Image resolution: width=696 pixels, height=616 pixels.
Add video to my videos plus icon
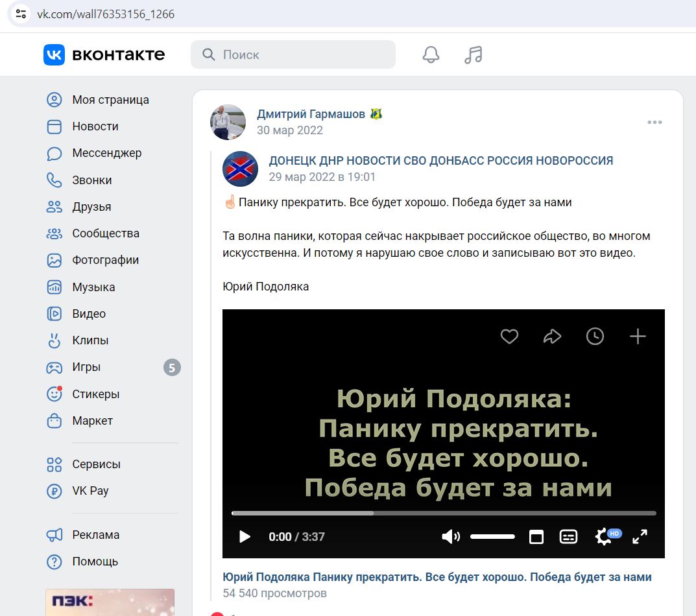pyautogui.click(x=638, y=337)
